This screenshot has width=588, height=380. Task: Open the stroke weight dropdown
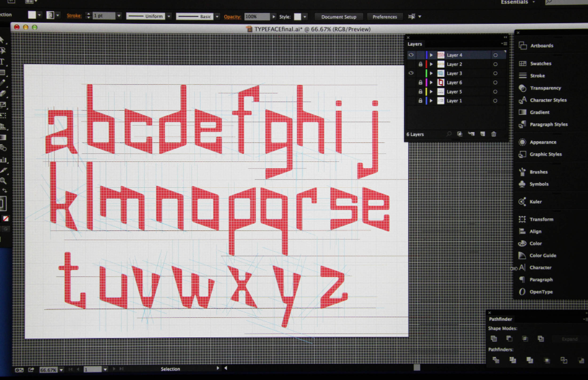[x=119, y=16]
